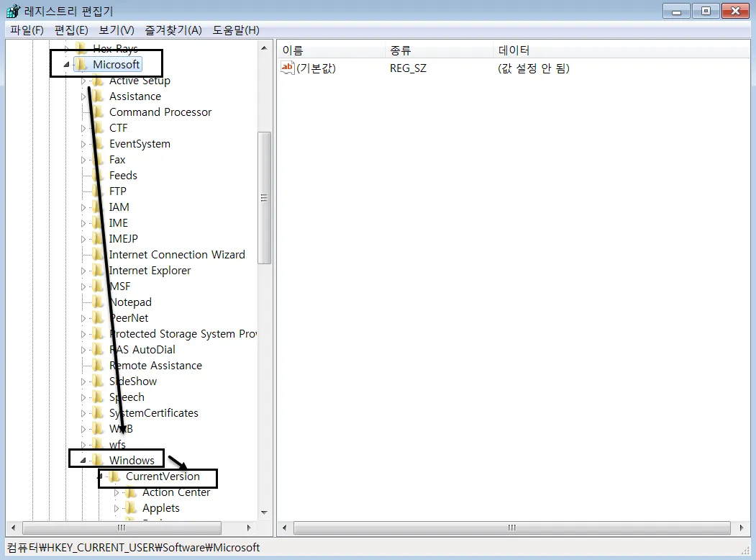Click value pane horizontal scrollbar right arrow

(742, 528)
